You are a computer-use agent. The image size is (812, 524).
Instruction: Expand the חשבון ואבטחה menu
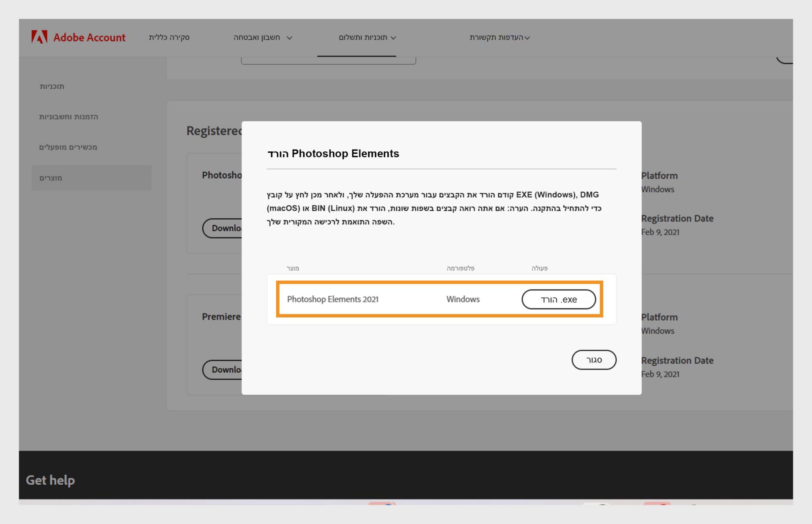point(257,37)
